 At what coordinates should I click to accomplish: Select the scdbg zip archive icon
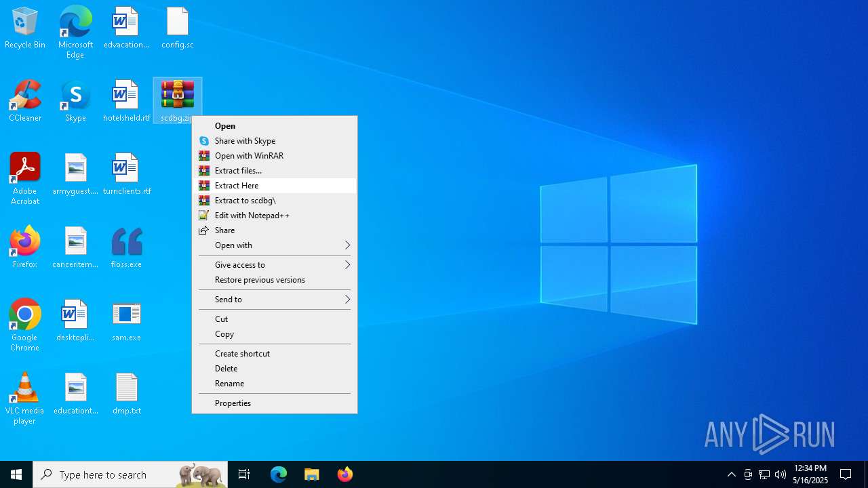click(x=178, y=101)
